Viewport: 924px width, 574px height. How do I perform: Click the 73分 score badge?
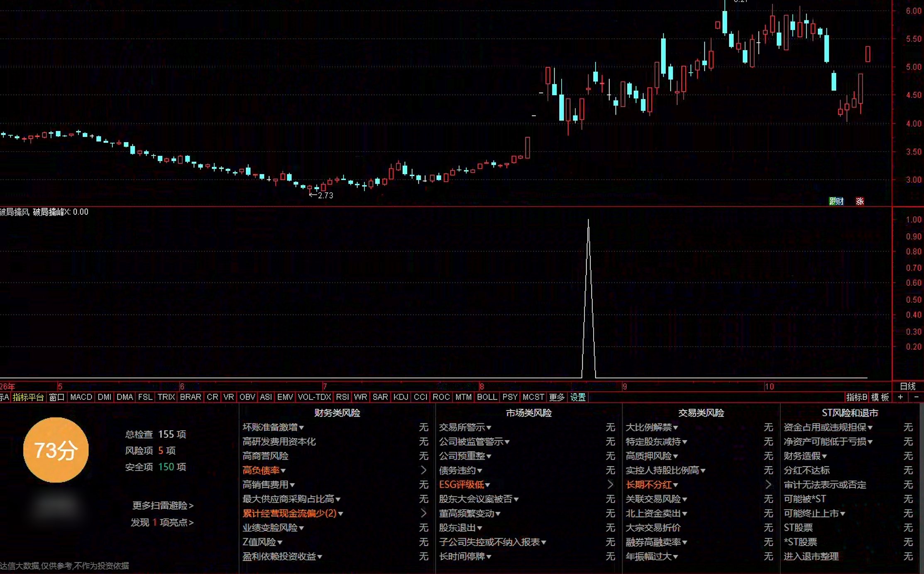point(56,450)
